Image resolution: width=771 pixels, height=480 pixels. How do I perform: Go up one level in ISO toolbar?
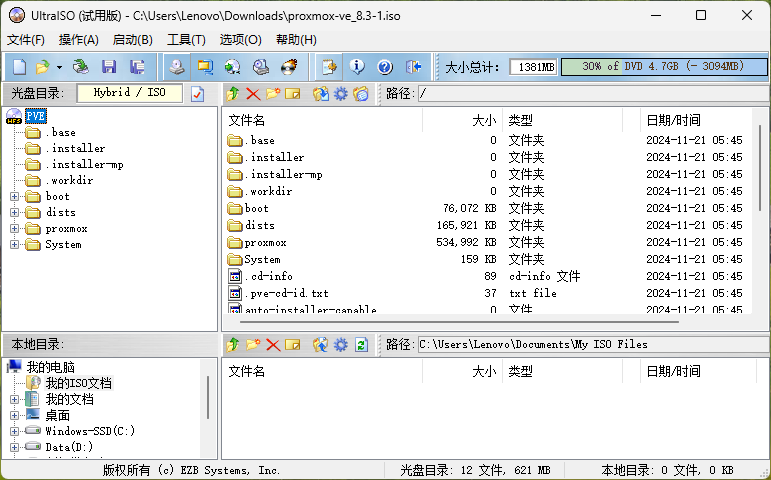(233, 93)
